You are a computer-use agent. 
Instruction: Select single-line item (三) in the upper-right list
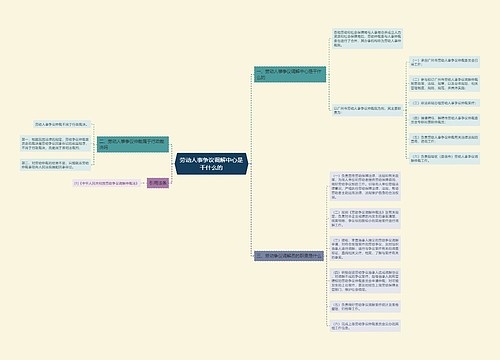(445, 103)
